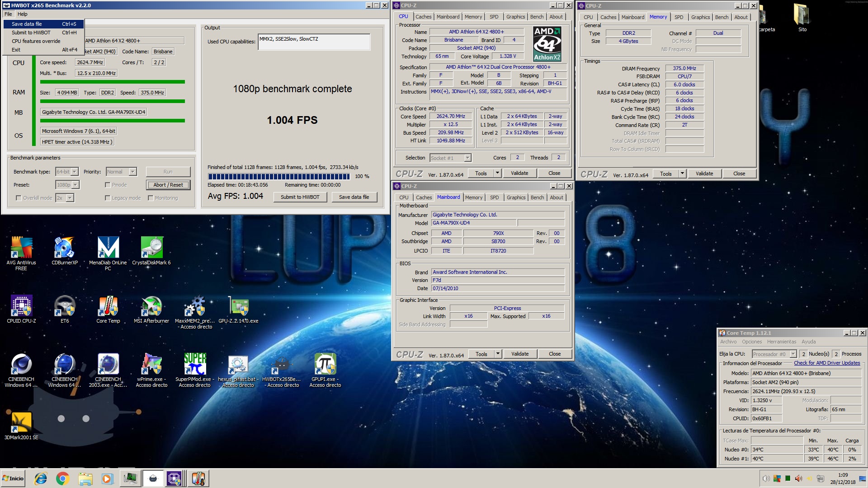Choose Submit to HWBOT menu entry
Viewport: 868px width, 488px height.
(44, 33)
